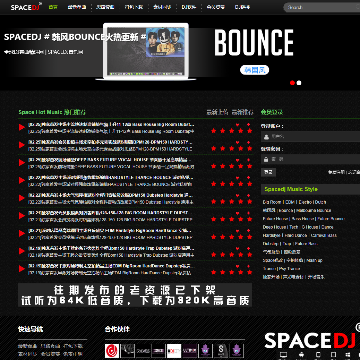Viewport: 360px width, 360px height.
Task: Open the Future House style link
Action: click(x=275, y=219)
